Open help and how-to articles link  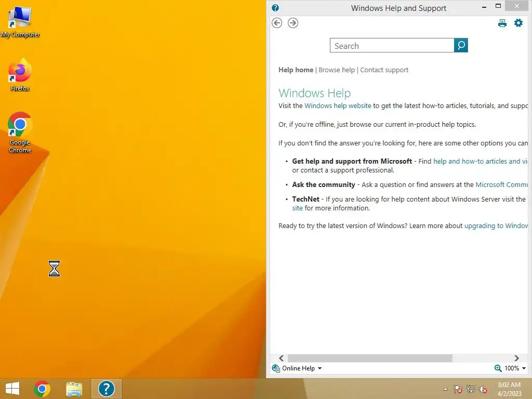481,162
